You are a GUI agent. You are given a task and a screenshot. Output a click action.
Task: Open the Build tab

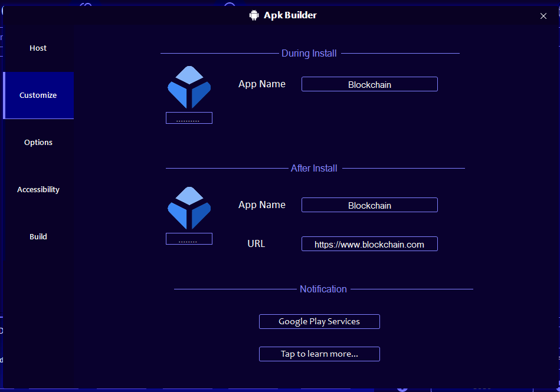click(x=38, y=237)
